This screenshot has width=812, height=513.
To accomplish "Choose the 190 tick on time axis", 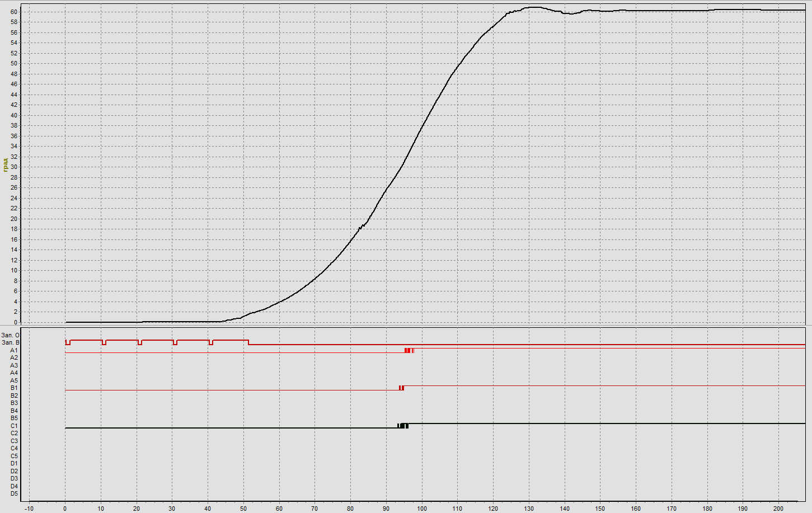I will coord(743,509).
